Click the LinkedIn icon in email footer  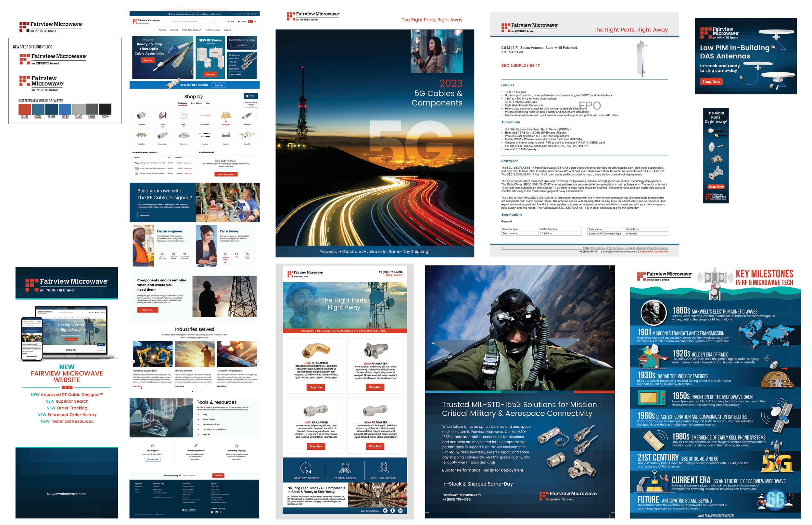pyautogui.click(x=400, y=510)
